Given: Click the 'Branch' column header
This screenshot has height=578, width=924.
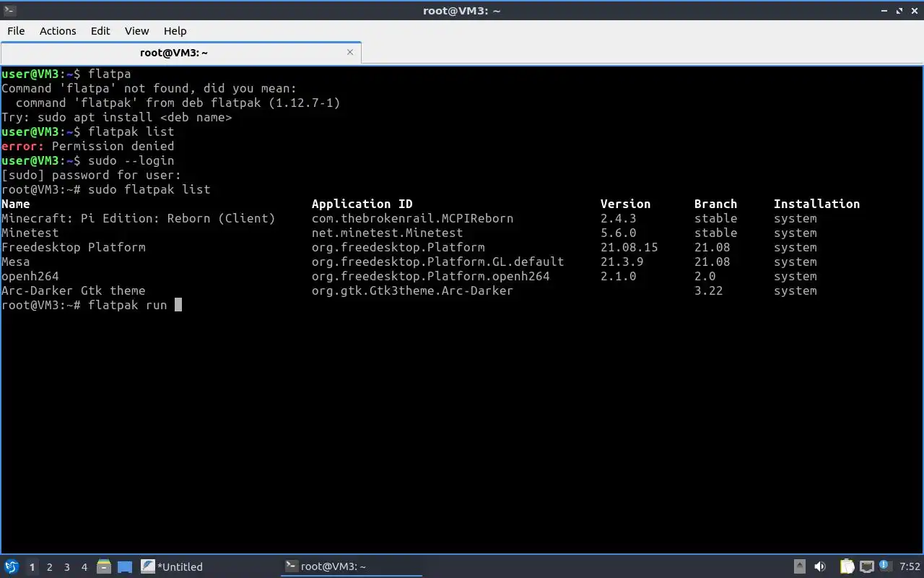Looking at the screenshot, I should pyautogui.click(x=715, y=204).
